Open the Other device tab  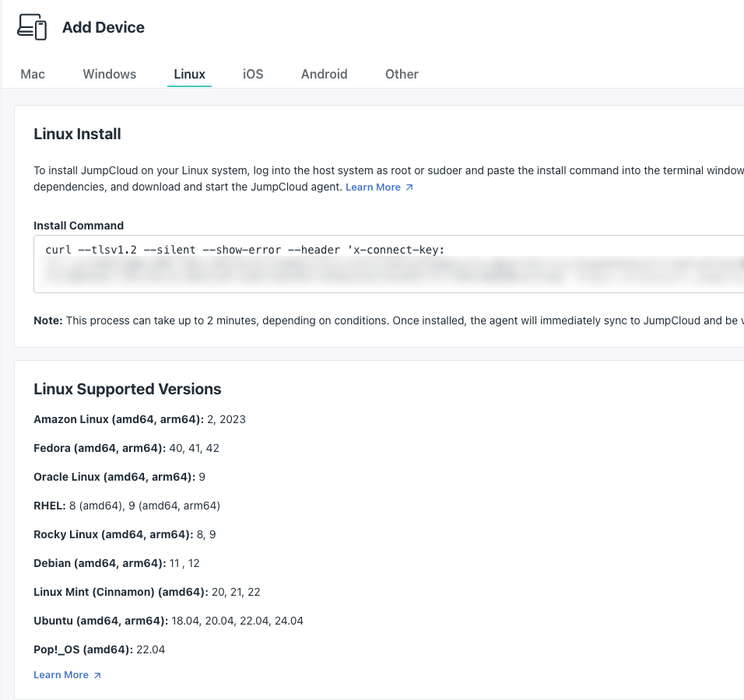[x=402, y=74]
